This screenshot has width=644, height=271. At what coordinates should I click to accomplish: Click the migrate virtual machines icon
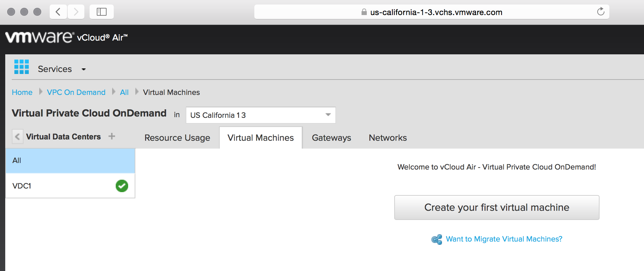coord(436,239)
